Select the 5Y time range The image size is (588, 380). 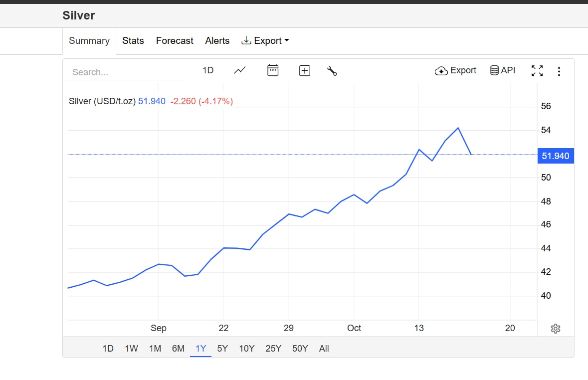pos(222,349)
